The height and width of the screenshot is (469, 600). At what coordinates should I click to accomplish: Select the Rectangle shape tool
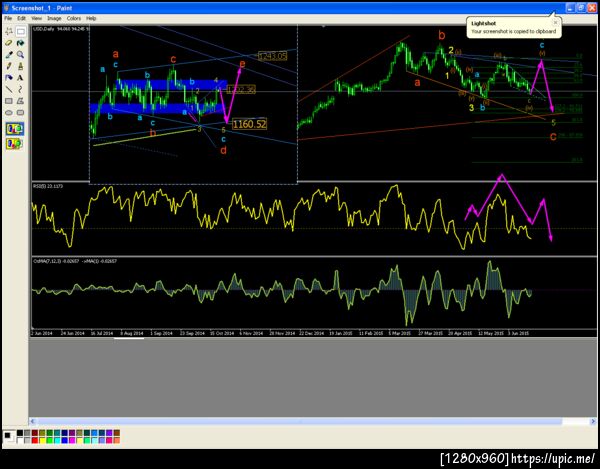[x=9, y=101]
